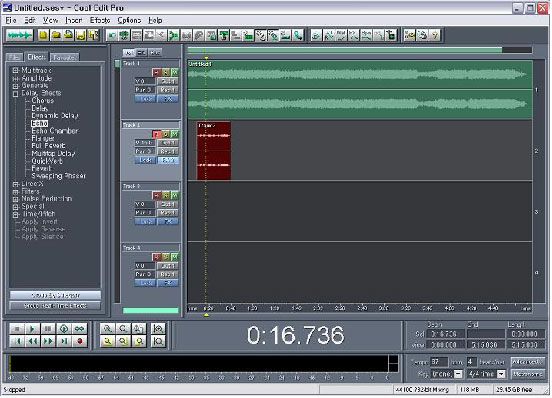This screenshot has height=398, width=552.
Task: Select the Echo Chamber effect in tree
Action: (55, 131)
